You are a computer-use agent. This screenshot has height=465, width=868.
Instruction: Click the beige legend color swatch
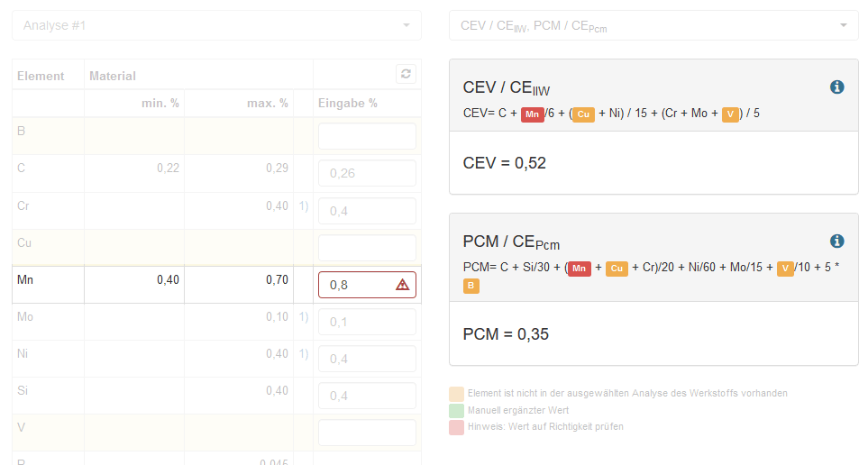pos(456,394)
